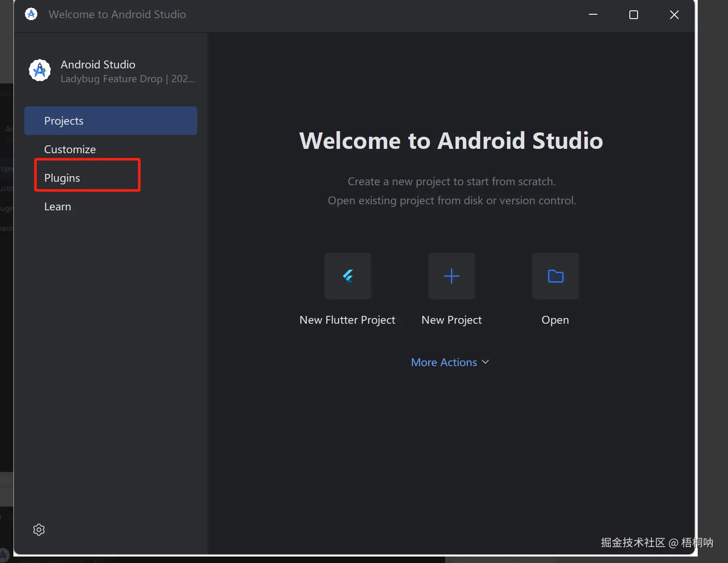Click the New Flutter Project label

[347, 320]
